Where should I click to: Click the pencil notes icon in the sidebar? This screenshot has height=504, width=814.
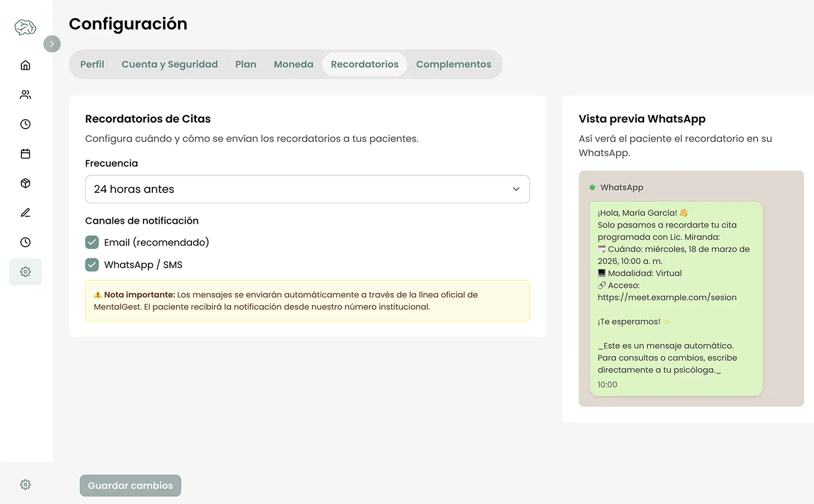[x=25, y=213]
